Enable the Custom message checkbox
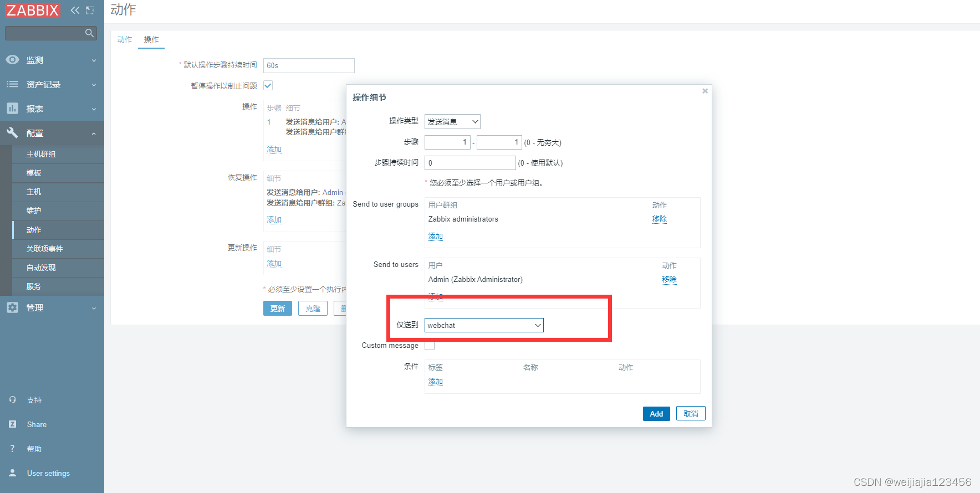Screen dimensions: 980x493 [x=430, y=346]
